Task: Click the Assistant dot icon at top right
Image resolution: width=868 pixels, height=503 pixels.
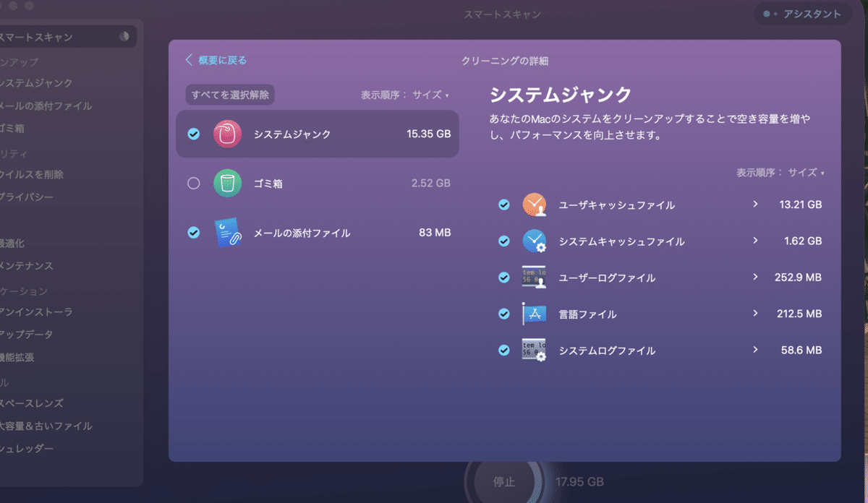Action: [x=767, y=14]
